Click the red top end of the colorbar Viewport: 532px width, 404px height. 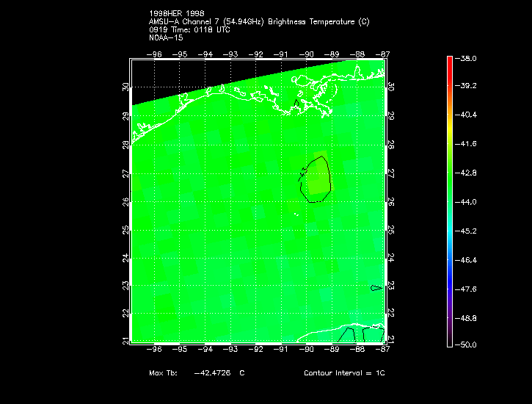[449, 62]
